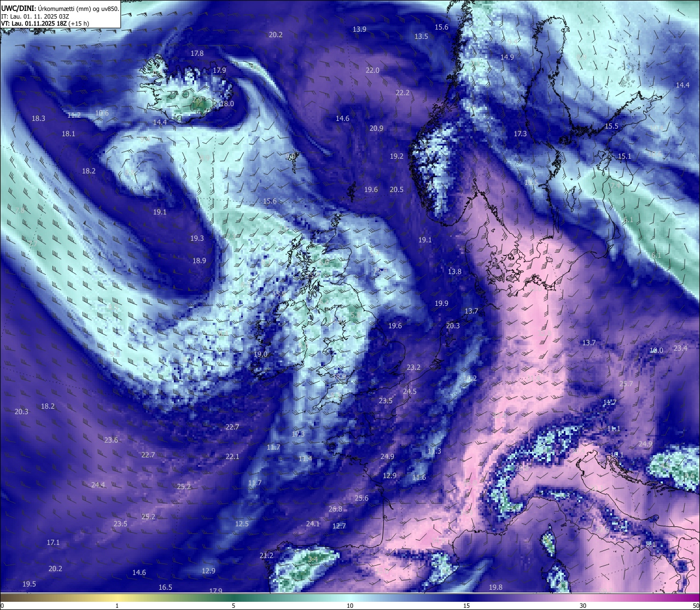Click the UWC/DINI Úrkomumætti title line
700x610 pixels.
pos(60,8)
